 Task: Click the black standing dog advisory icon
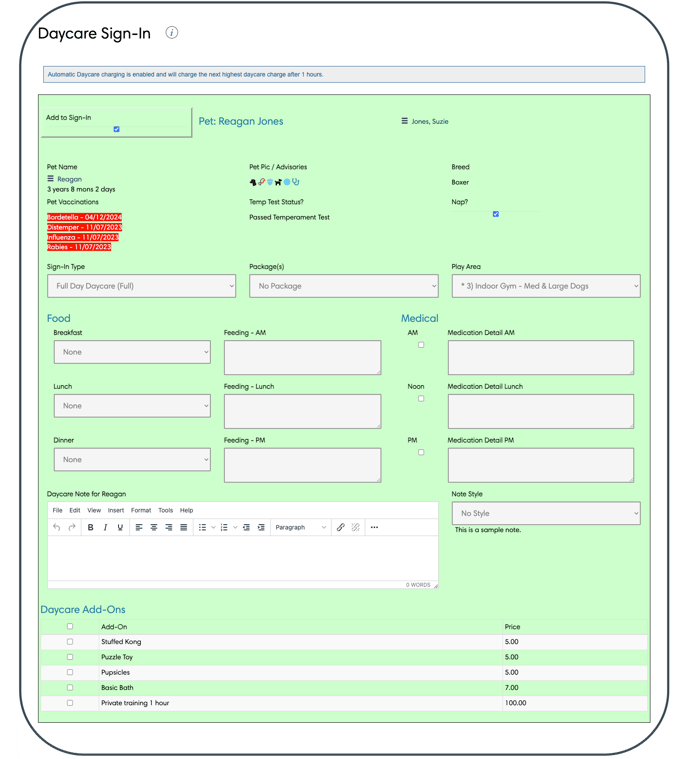278,182
